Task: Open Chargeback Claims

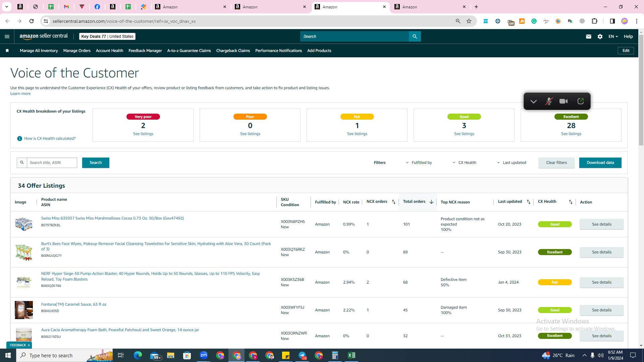Action: (x=233, y=51)
